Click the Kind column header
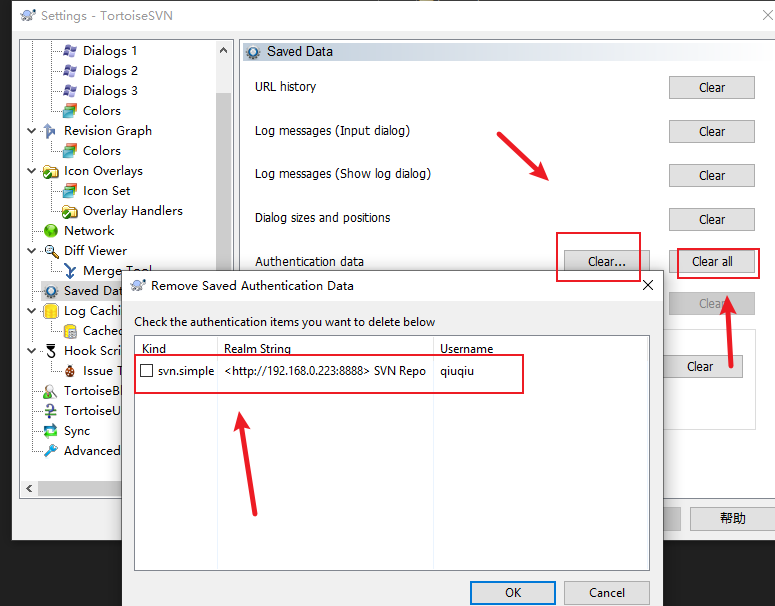The height and width of the screenshot is (606, 775). click(176, 347)
